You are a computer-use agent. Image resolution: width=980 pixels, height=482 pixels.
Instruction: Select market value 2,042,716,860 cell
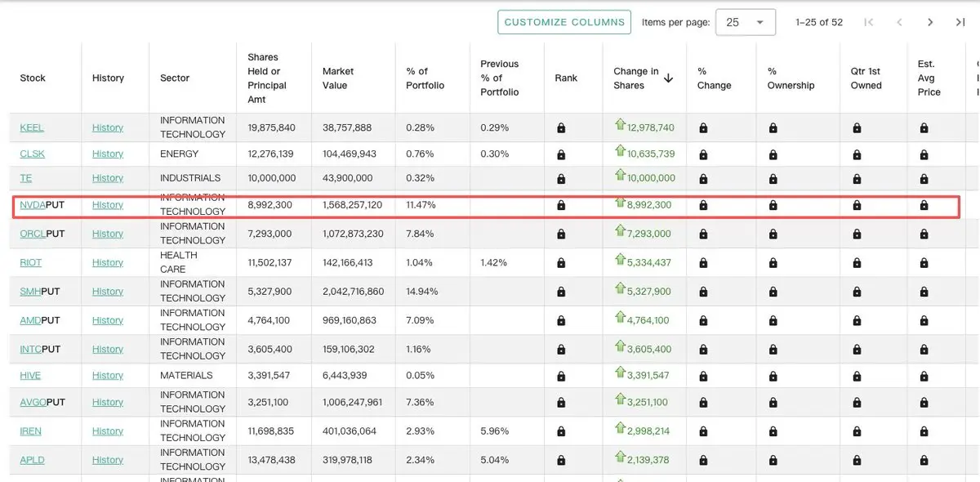(x=354, y=292)
